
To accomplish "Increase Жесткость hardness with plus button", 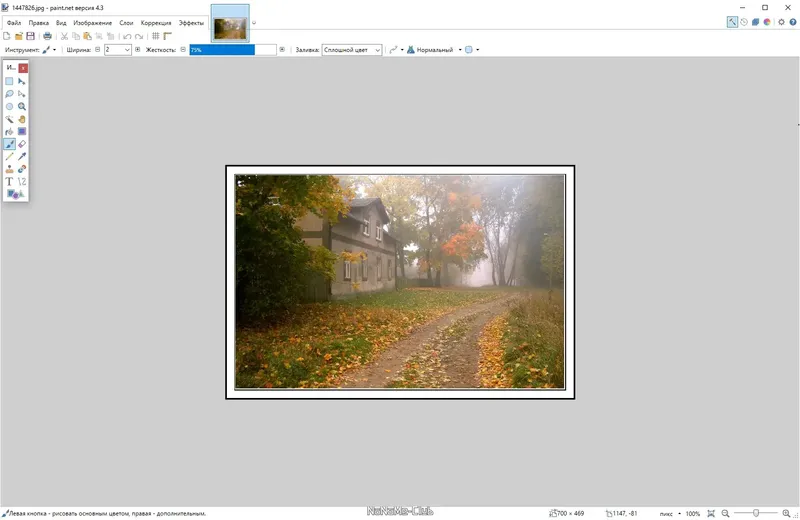I will tap(282, 49).
